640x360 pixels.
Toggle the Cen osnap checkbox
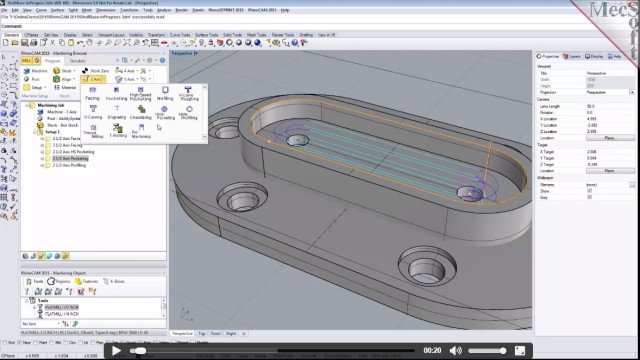click(x=66, y=342)
